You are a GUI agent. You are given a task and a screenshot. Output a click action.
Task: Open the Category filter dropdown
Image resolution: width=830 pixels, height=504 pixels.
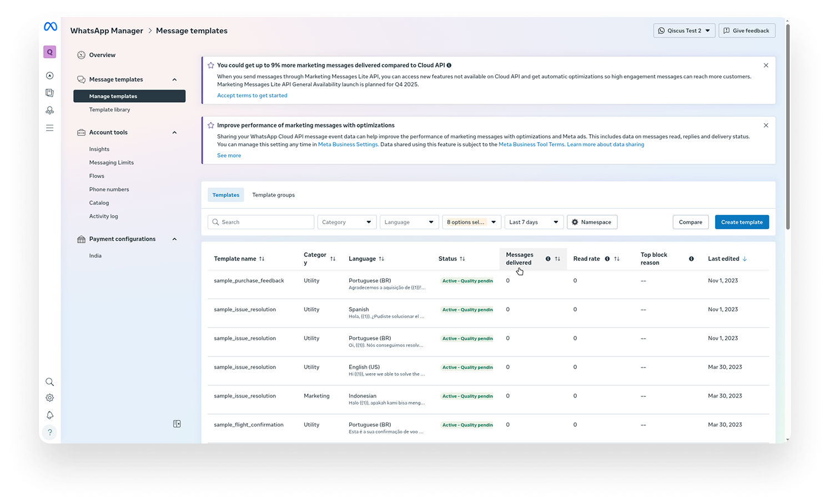346,222
